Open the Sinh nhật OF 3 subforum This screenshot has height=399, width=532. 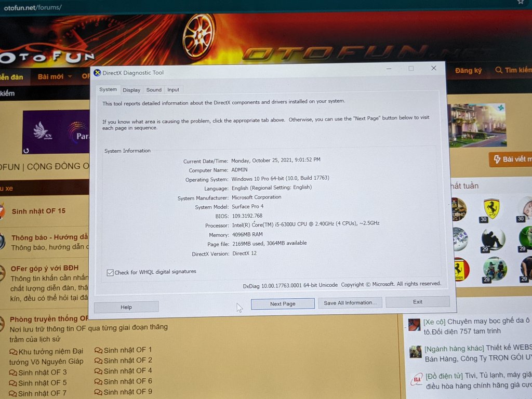43,373
